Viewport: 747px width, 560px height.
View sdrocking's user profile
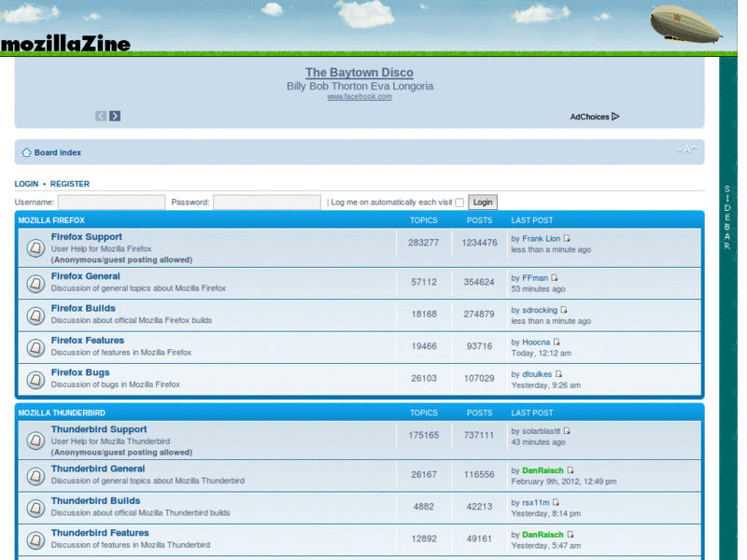click(x=540, y=310)
